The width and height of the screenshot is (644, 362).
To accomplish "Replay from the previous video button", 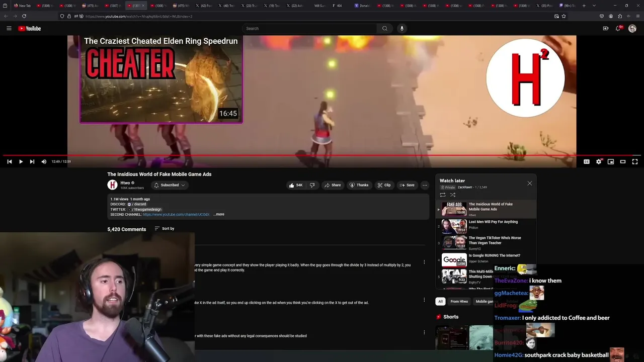I will pos(9,161).
